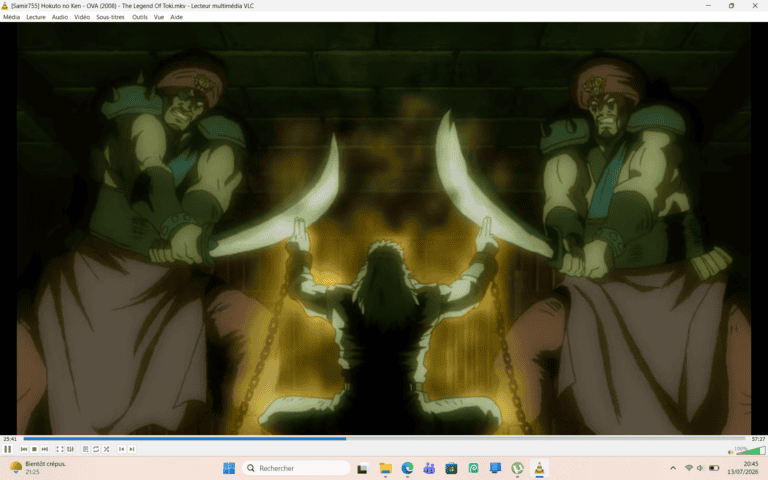This screenshot has width=768, height=480.
Task: Go to next chapter
Action: click(132, 449)
